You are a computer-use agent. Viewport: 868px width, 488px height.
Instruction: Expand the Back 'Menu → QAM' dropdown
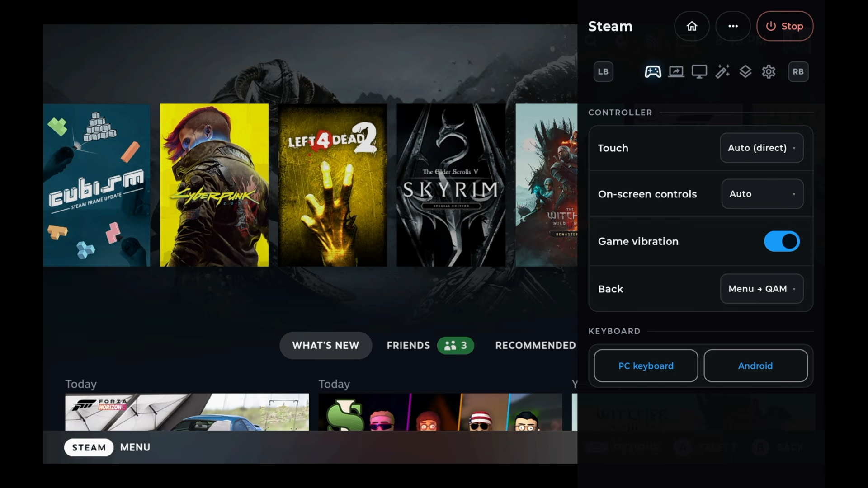coord(762,289)
